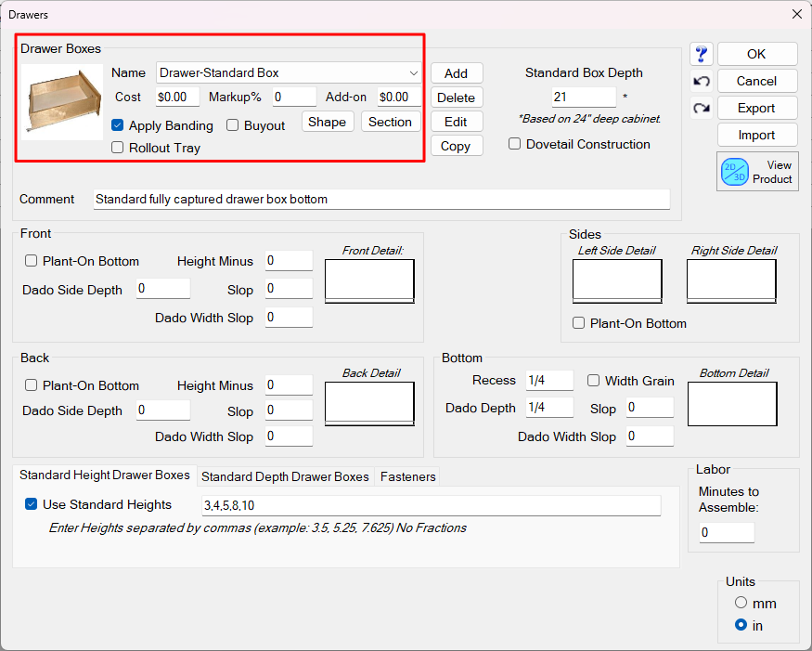Toggle the Rollout Tray checkbox
Image resolution: width=812 pixels, height=651 pixels.
tap(118, 148)
